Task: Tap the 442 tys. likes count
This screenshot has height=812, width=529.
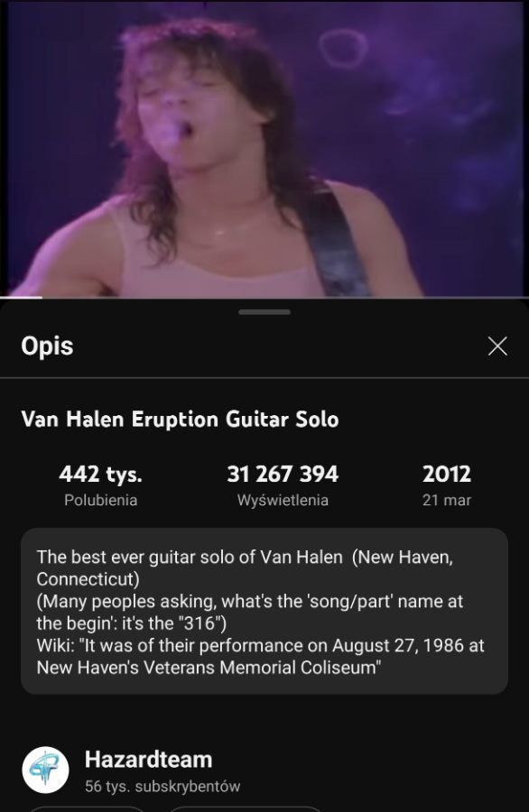Action: pos(100,474)
